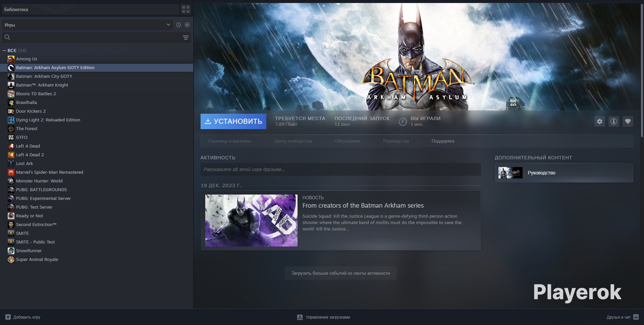This screenshot has width=644, height=325.
Task: Select Monster Hunter: World icon
Action: pyautogui.click(x=11, y=181)
